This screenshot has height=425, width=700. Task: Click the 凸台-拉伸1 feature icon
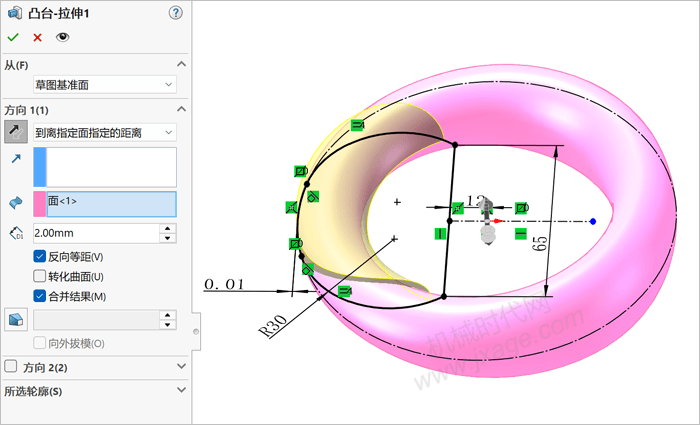tap(15, 13)
